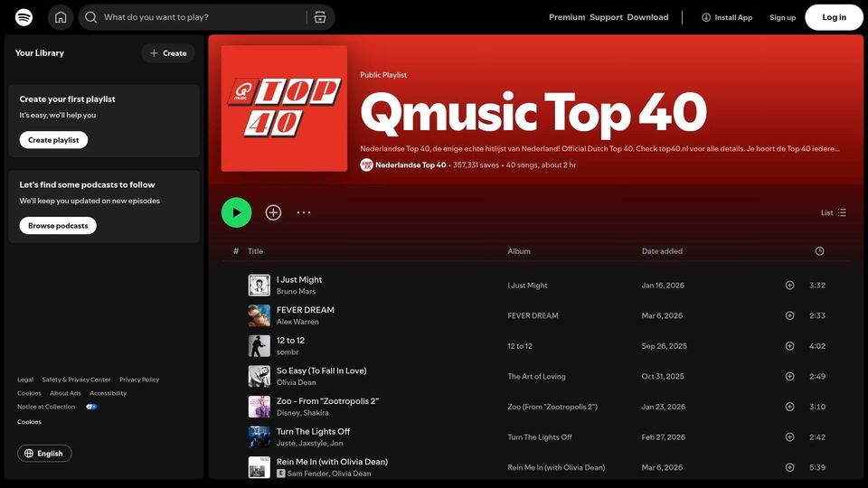Open artist Sam Fender
The width and height of the screenshot is (868, 488).
point(307,474)
